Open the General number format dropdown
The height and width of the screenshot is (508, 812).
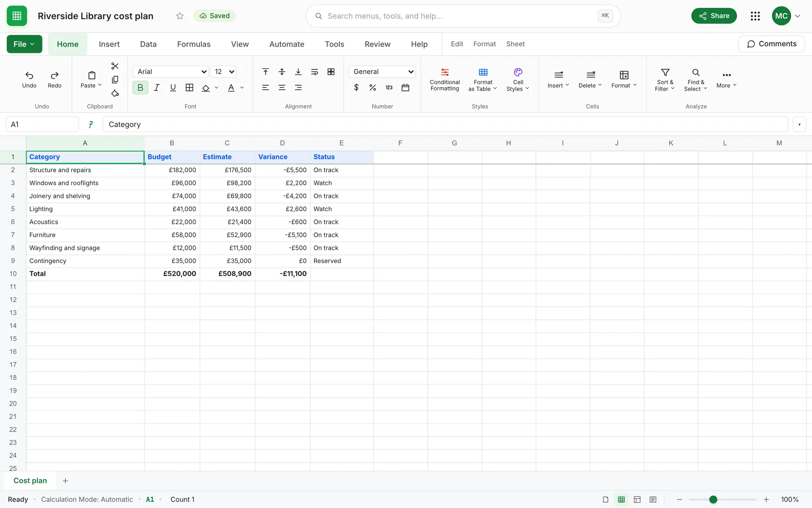click(x=382, y=72)
